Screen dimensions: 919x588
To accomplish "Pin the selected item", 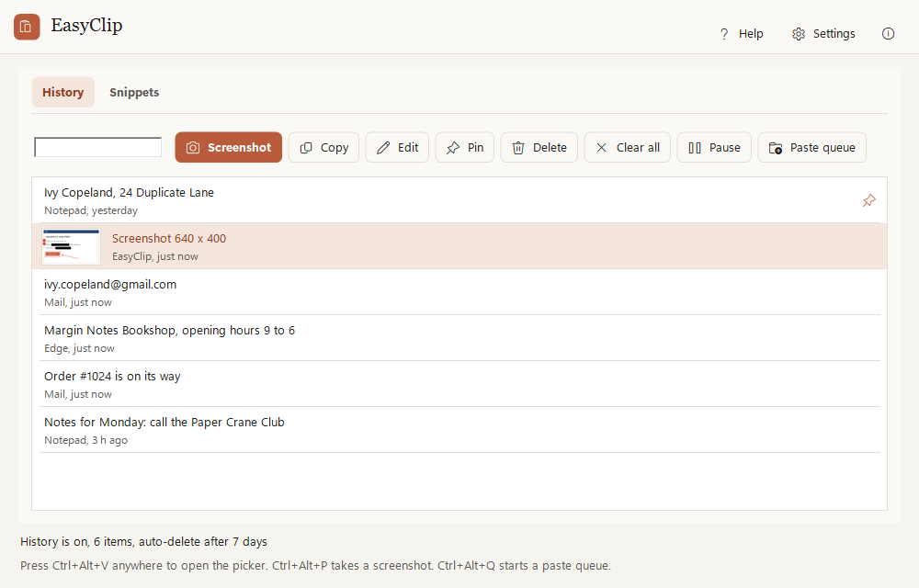I will coord(465,147).
